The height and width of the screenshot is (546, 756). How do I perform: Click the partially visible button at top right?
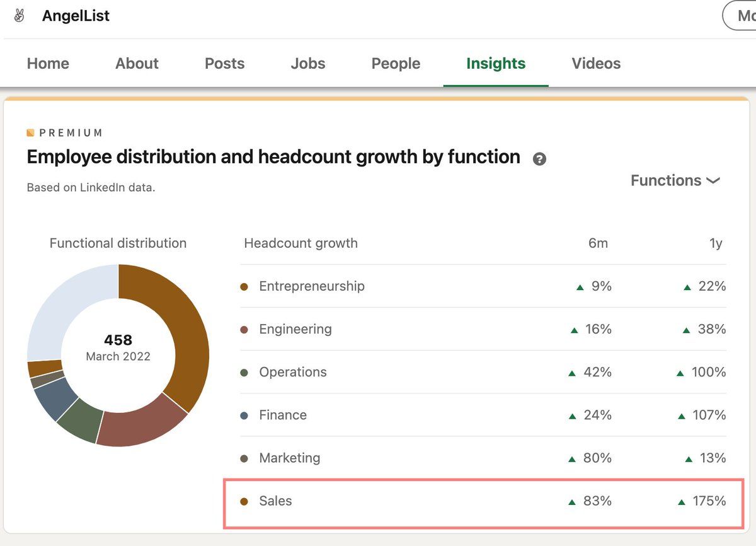coord(740,16)
